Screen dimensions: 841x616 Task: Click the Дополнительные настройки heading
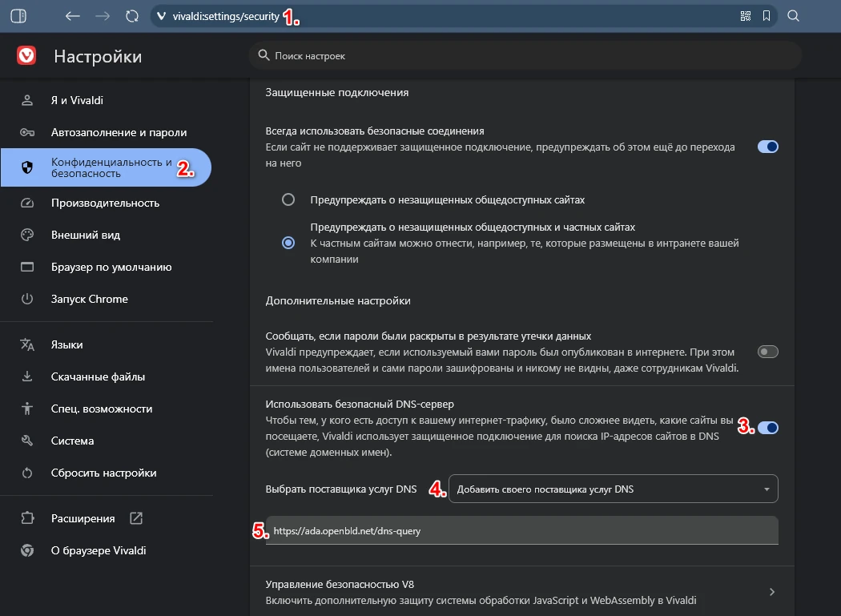click(x=338, y=300)
